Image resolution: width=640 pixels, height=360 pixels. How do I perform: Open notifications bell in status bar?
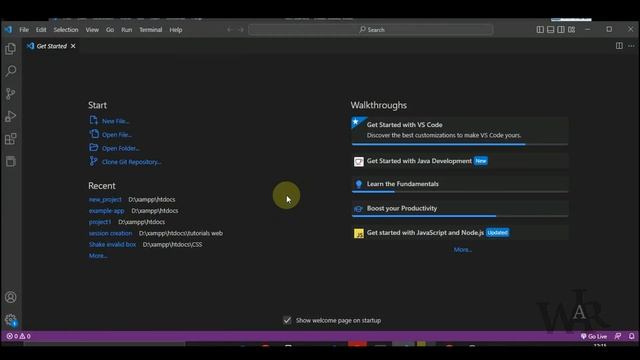tap(631, 336)
